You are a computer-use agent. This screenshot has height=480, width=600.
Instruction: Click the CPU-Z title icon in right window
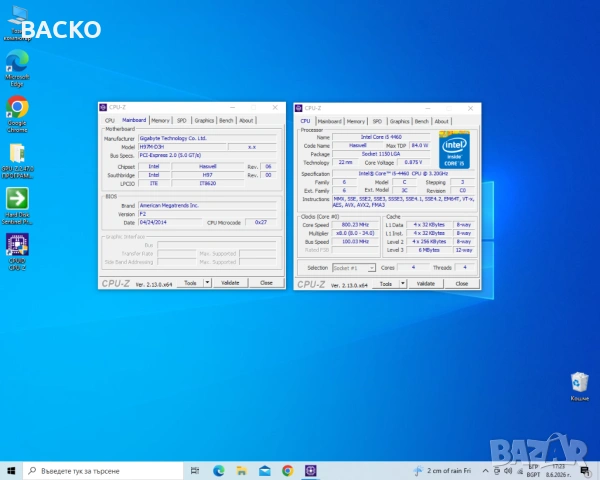pos(298,108)
